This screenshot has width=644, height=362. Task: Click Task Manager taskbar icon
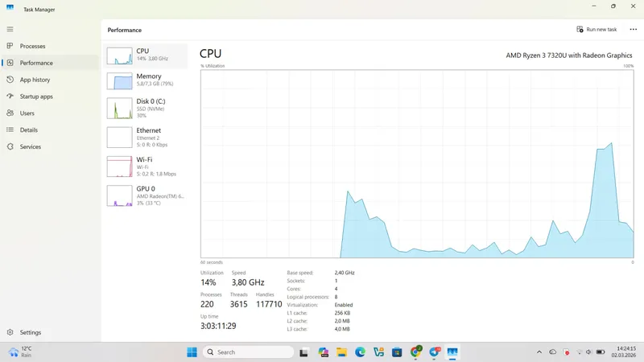452,352
